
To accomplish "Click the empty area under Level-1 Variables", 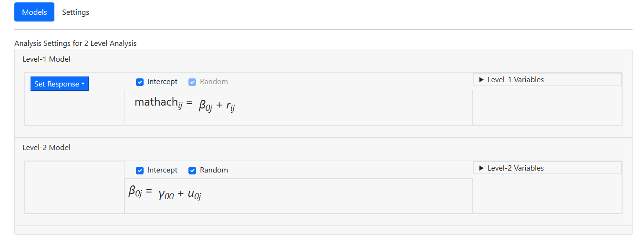I will coord(547,105).
